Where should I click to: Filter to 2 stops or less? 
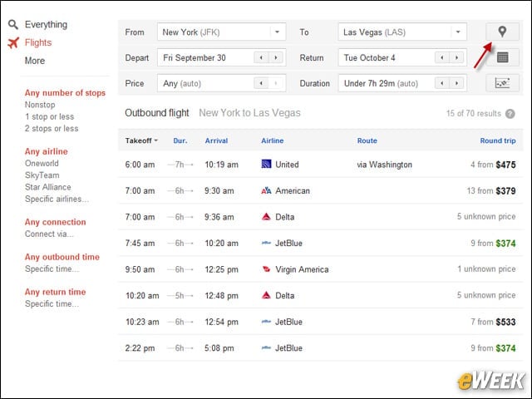[x=52, y=129]
